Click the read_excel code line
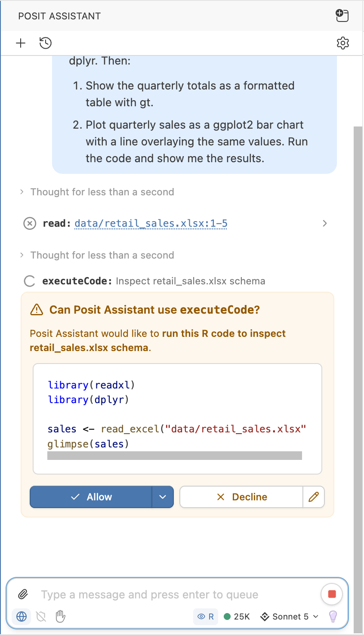This screenshot has height=635, width=364. click(177, 429)
